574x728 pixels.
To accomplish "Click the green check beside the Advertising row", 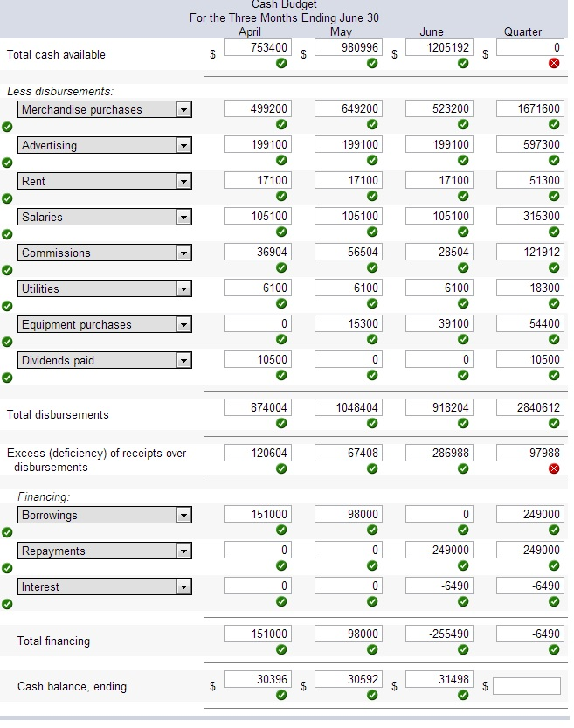I will click(x=7, y=163).
